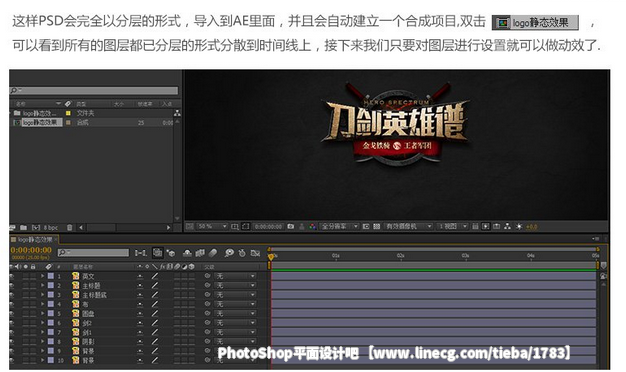
Task: Click the reset exposure icon
Action: 519,226
